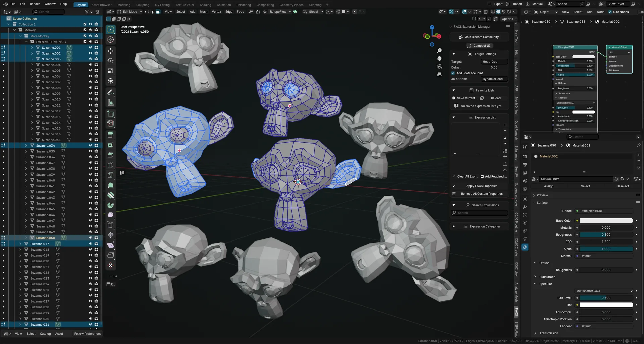Collapse the More Monkey collection

coord(20,36)
